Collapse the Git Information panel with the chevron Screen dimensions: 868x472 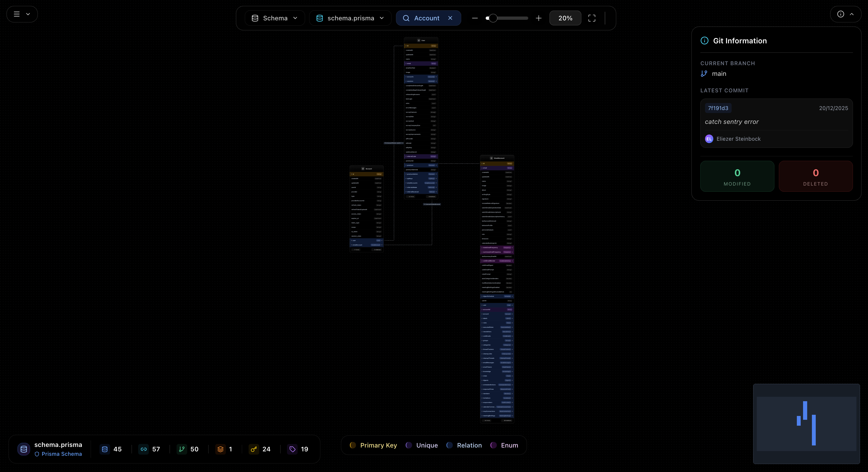(x=852, y=14)
